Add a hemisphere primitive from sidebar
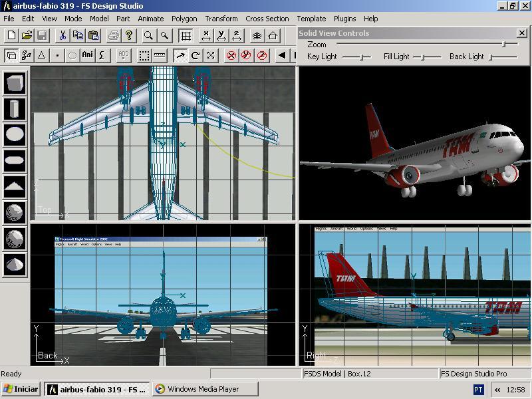 point(15,239)
